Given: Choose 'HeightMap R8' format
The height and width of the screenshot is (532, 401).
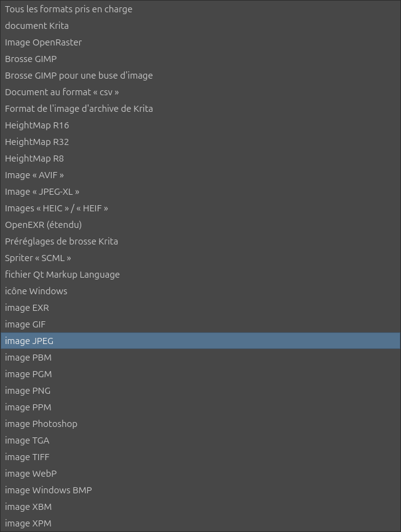Looking at the screenshot, I should 200,158.
